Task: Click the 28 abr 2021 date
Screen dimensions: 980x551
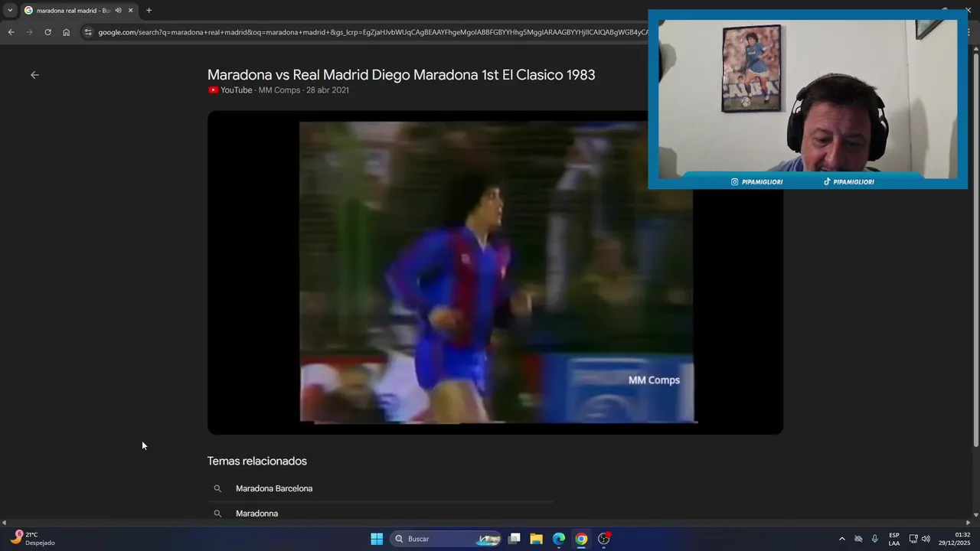Action: click(x=328, y=90)
